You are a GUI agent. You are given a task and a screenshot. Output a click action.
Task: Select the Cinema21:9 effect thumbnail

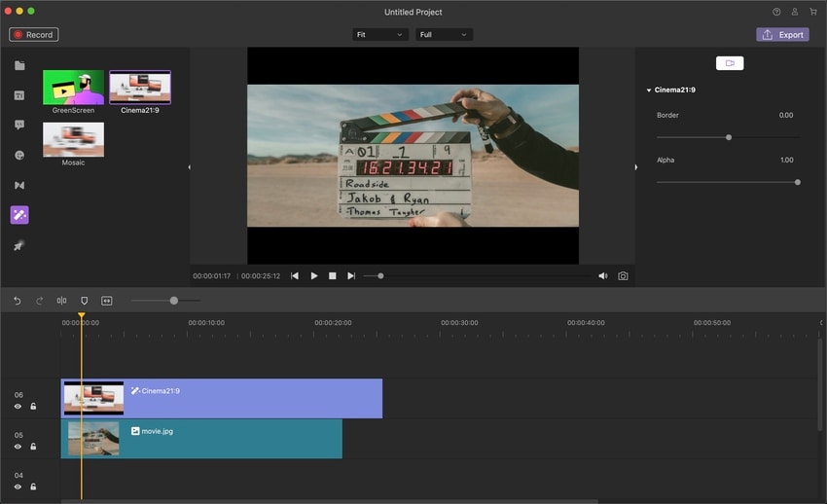(140, 87)
